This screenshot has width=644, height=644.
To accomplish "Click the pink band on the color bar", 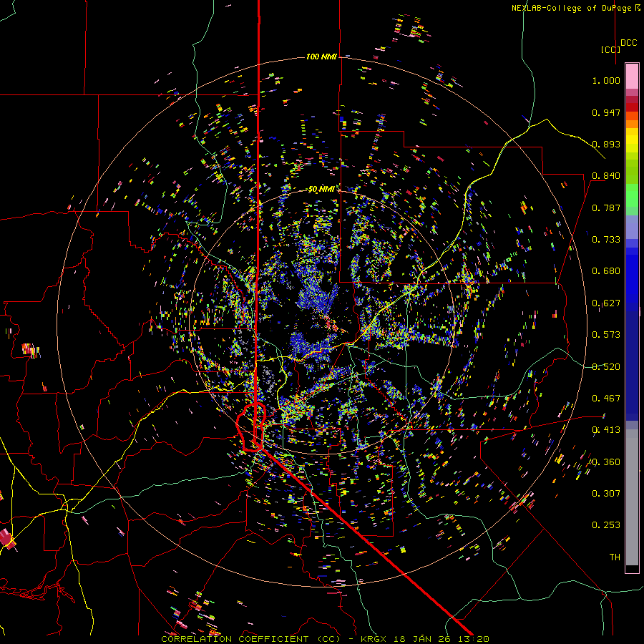I will 632,77.
